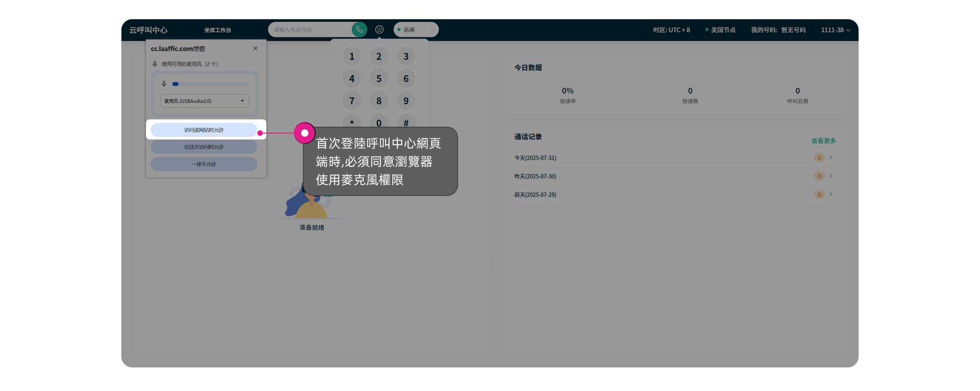Open the 示闲 agent status dropdown

416,30
